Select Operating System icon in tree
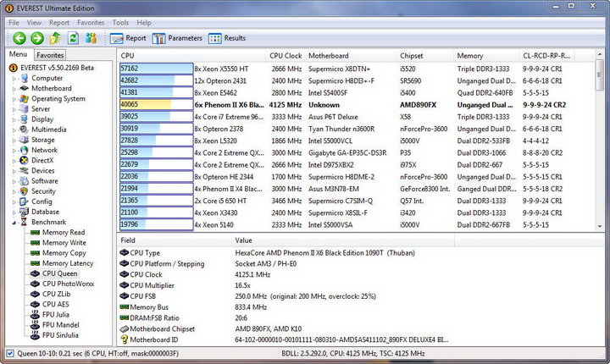Screen dimensions: 610x364 25,99
